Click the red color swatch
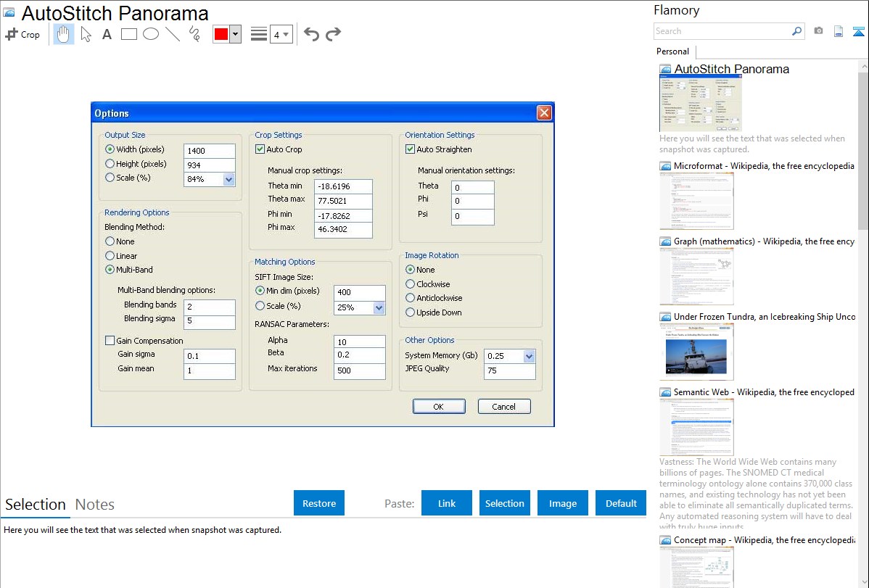This screenshot has width=869, height=588. pyautogui.click(x=221, y=34)
